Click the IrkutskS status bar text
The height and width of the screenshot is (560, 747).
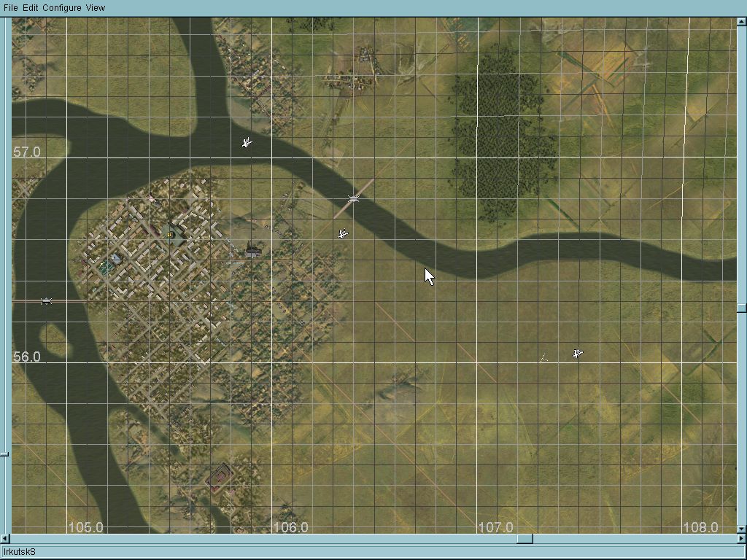coord(20,552)
